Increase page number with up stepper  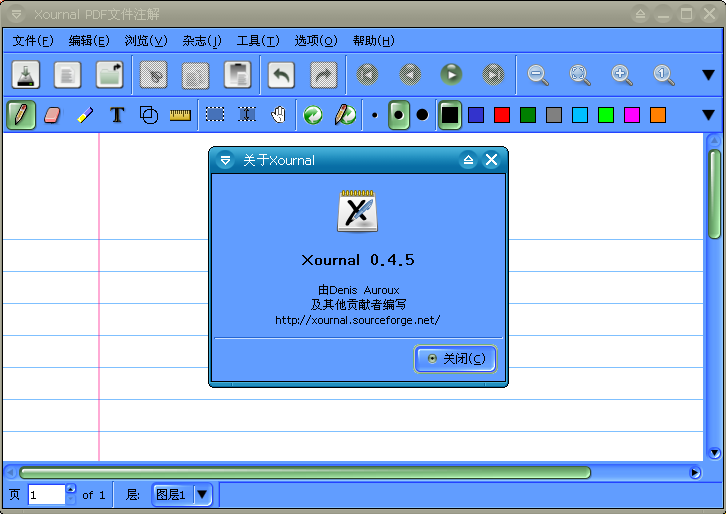point(70,489)
